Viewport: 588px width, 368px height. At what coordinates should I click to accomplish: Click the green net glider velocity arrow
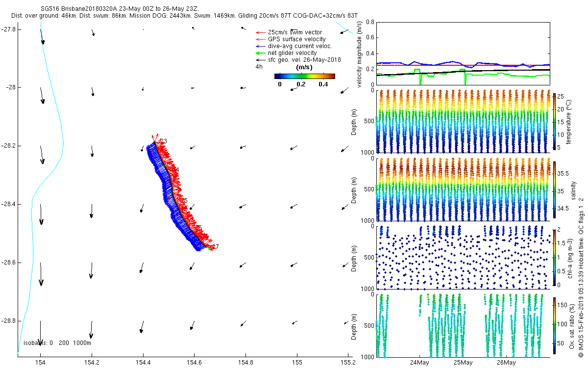coord(260,53)
